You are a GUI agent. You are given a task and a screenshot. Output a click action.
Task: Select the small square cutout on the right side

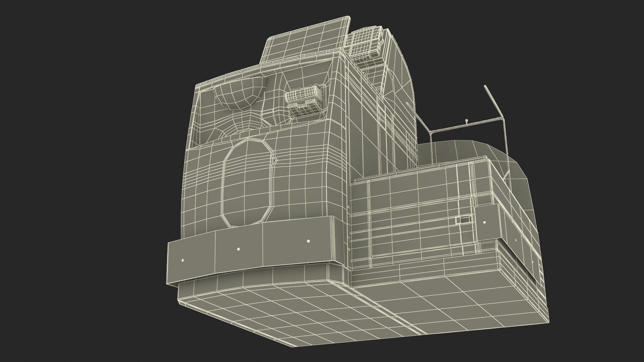coord(464,220)
